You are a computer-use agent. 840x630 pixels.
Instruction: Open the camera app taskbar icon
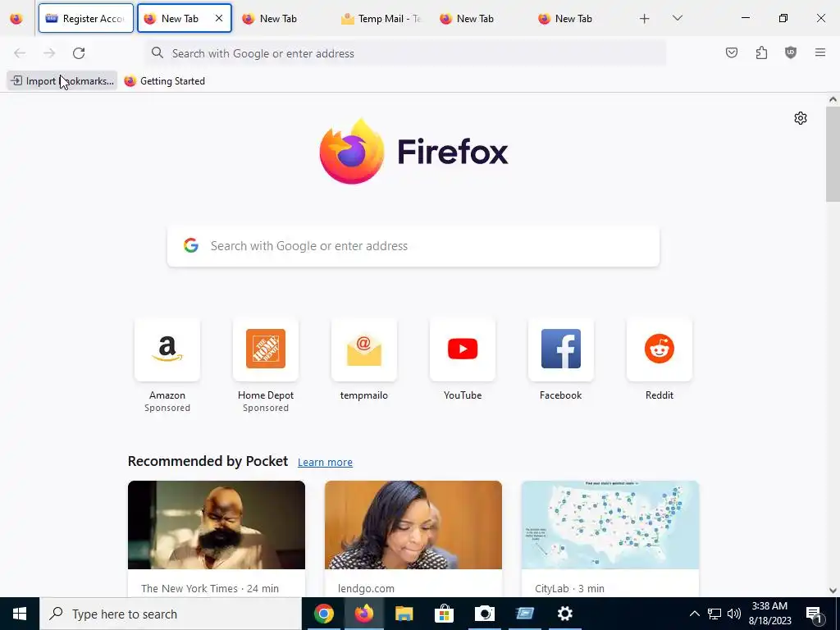pyautogui.click(x=484, y=614)
